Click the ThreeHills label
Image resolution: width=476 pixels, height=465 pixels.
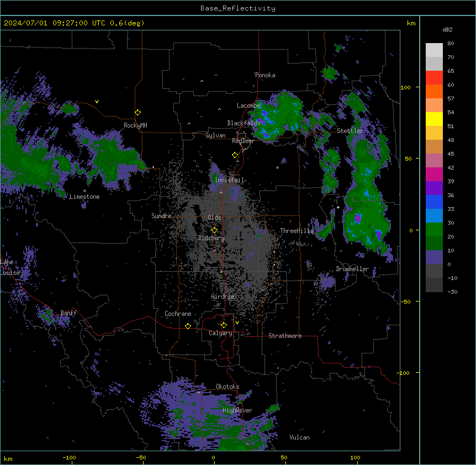tap(297, 231)
